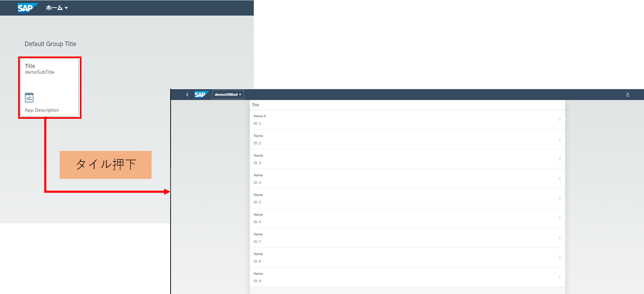Open chevron of the ID: 4 row

(559, 179)
